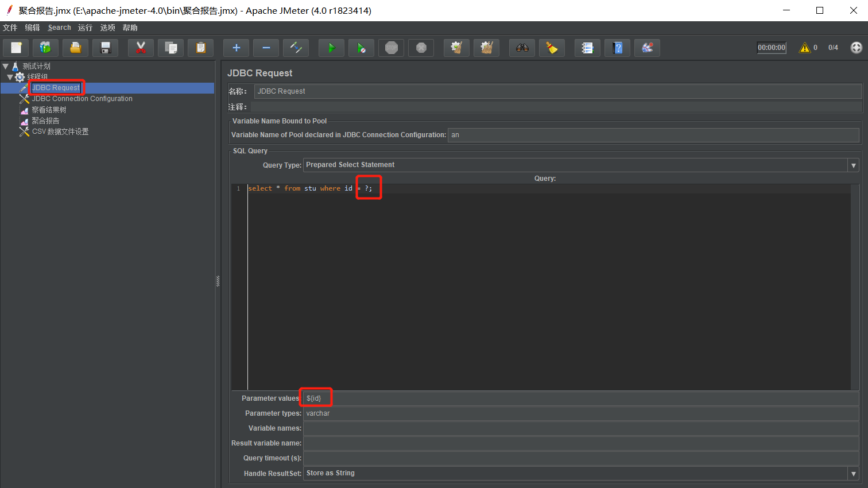Select JDBC Request in the tree
This screenshot has height=488, width=868.
pyautogui.click(x=56, y=88)
